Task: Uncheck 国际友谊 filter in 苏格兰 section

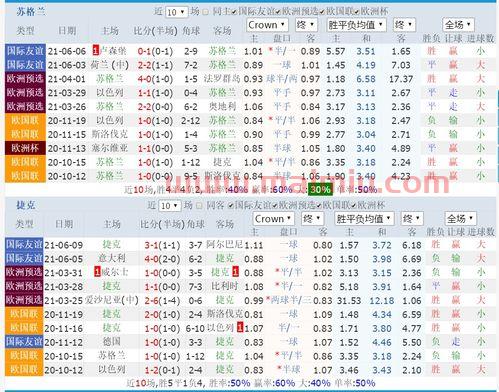Action: coord(234,12)
